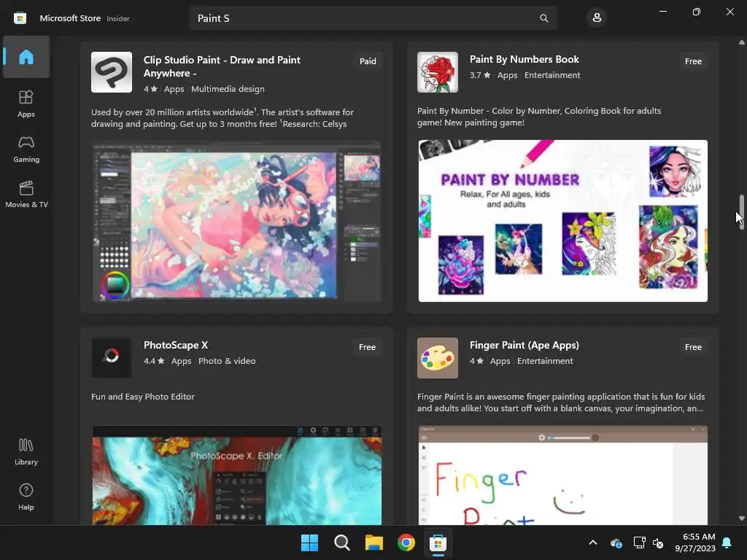Open taskbar Search
This screenshot has width=747, height=560.
341,542
